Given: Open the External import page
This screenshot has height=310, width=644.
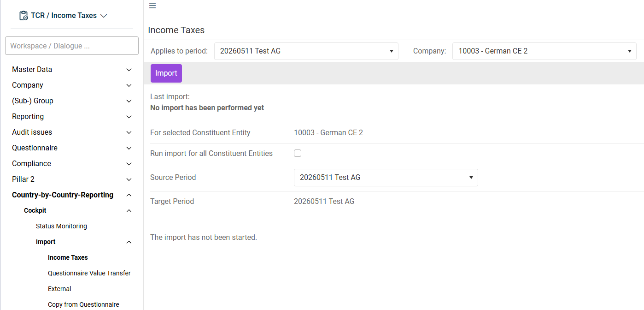Looking at the screenshot, I should pyautogui.click(x=59, y=289).
